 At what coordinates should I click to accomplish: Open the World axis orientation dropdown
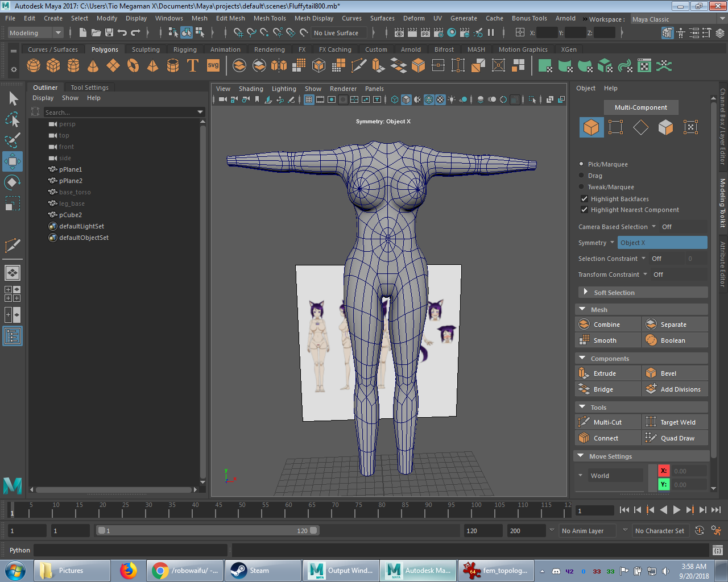tap(616, 476)
